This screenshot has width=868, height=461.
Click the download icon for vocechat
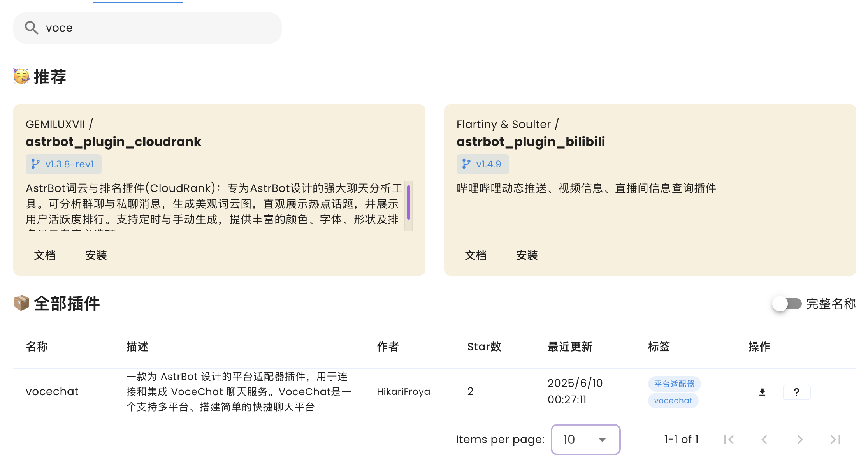[x=762, y=392]
